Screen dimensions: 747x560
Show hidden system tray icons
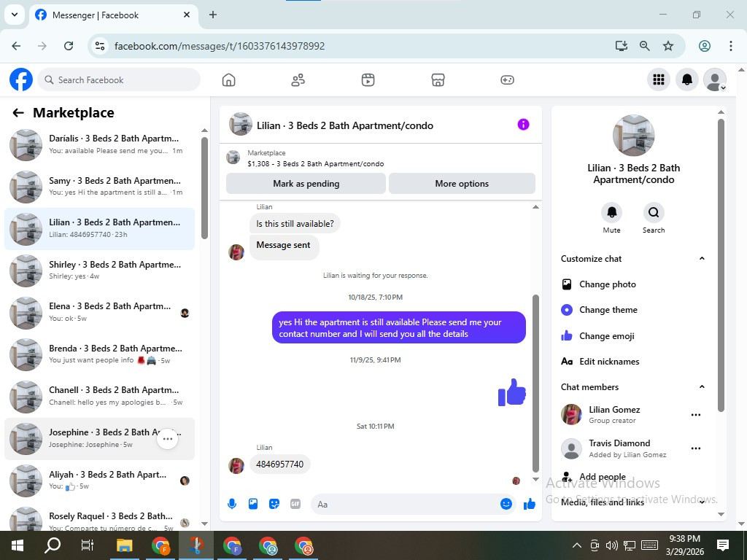click(x=576, y=545)
